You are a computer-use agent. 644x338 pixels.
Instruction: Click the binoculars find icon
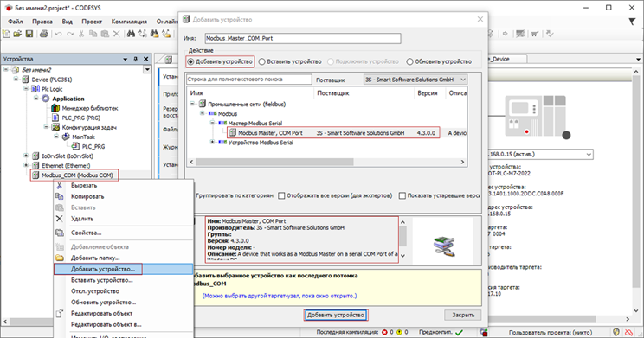point(131,34)
